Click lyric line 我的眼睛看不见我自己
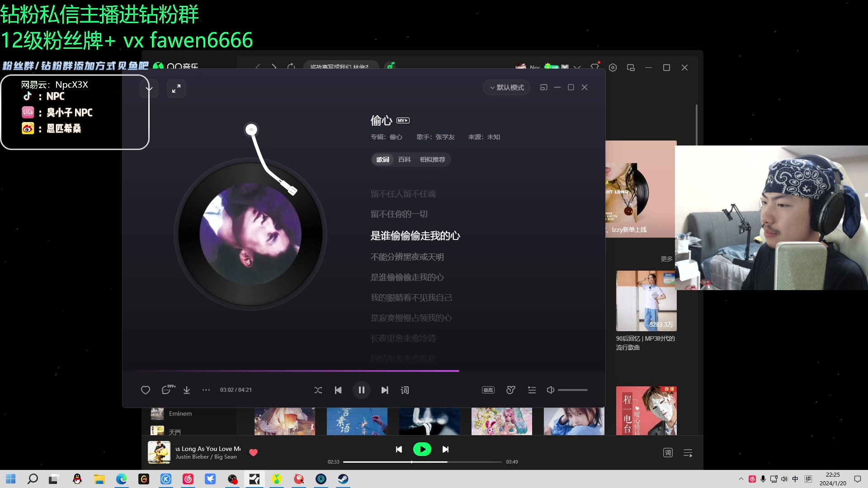The width and height of the screenshot is (868, 488). (x=411, y=298)
